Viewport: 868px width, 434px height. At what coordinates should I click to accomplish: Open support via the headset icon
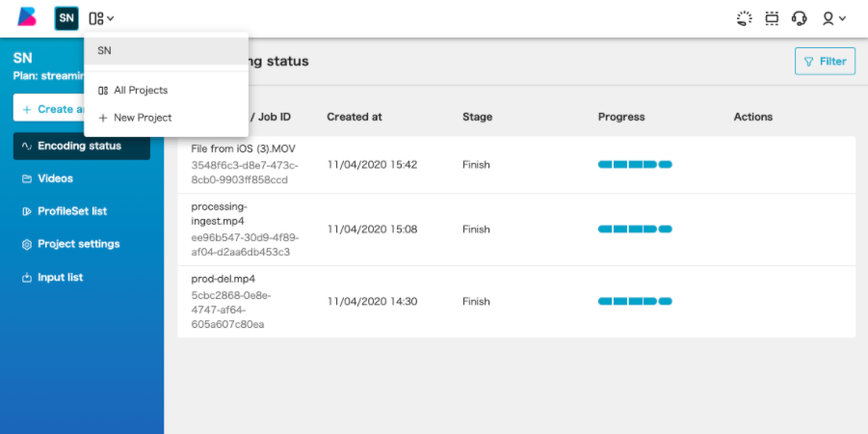coord(799,18)
